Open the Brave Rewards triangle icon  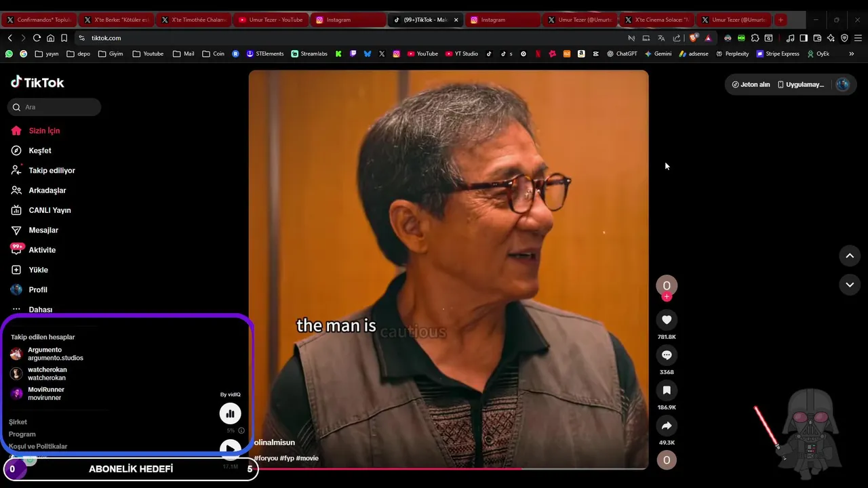(708, 38)
